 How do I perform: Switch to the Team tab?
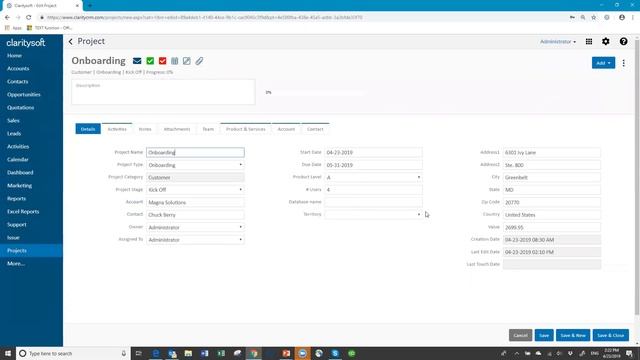pos(208,129)
